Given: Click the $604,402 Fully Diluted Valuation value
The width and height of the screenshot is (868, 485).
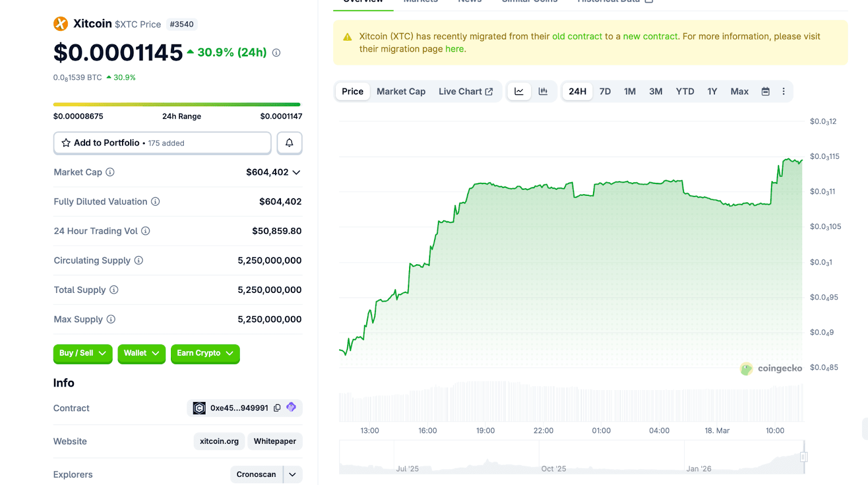Looking at the screenshot, I should click(x=280, y=201).
